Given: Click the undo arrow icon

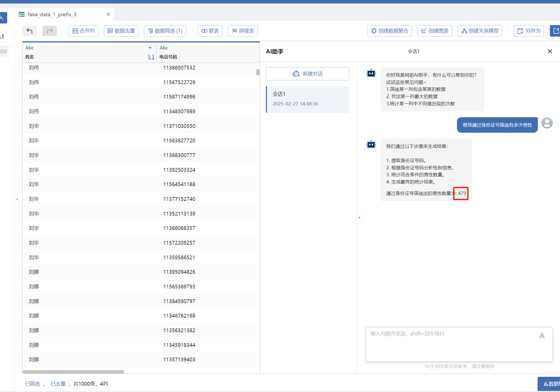Looking at the screenshot, I should (x=29, y=31).
